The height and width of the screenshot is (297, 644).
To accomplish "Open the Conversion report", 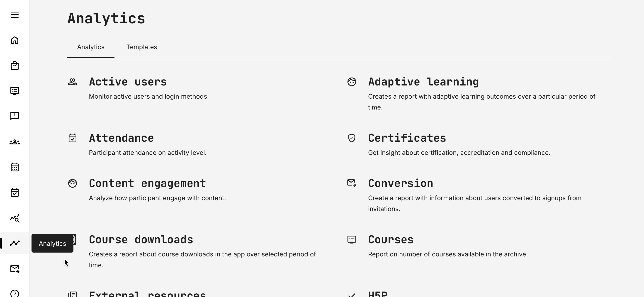I will pos(401,183).
